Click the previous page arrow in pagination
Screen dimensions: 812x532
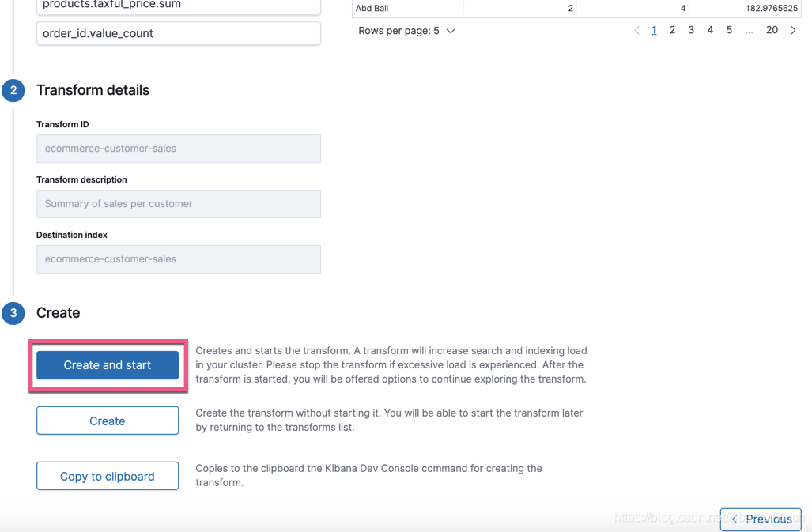point(637,30)
